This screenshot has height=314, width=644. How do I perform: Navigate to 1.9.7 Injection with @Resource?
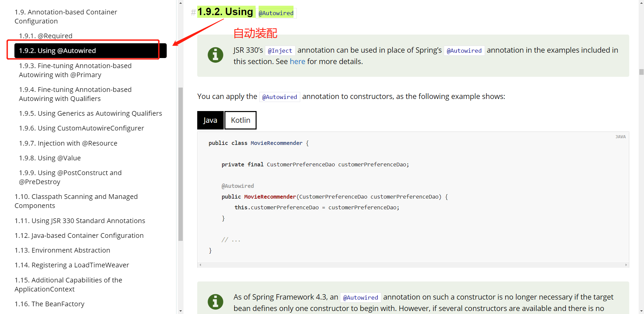click(x=68, y=143)
